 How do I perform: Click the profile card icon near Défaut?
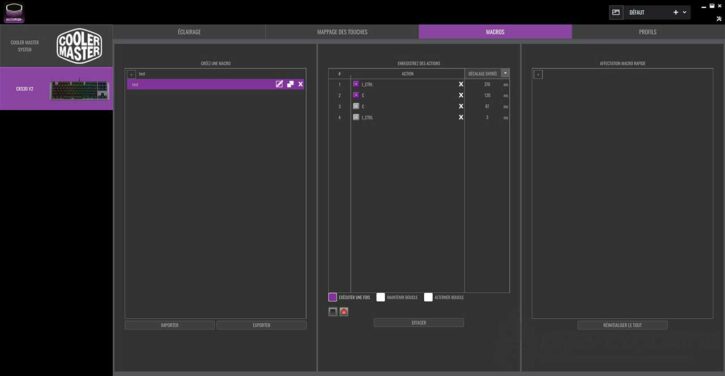pyautogui.click(x=616, y=12)
